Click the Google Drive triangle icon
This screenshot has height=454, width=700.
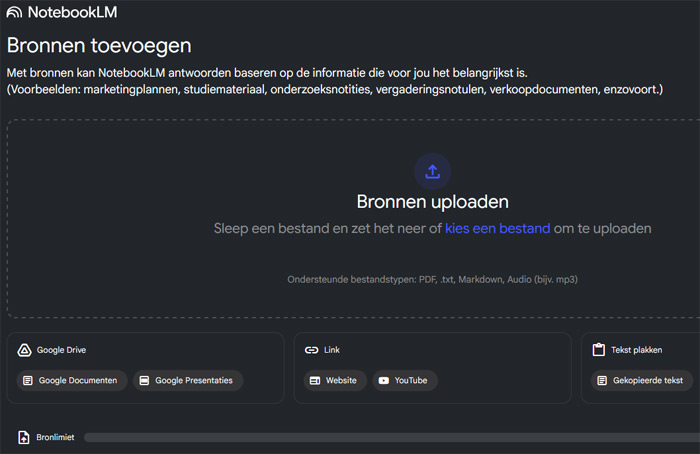[x=24, y=350]
